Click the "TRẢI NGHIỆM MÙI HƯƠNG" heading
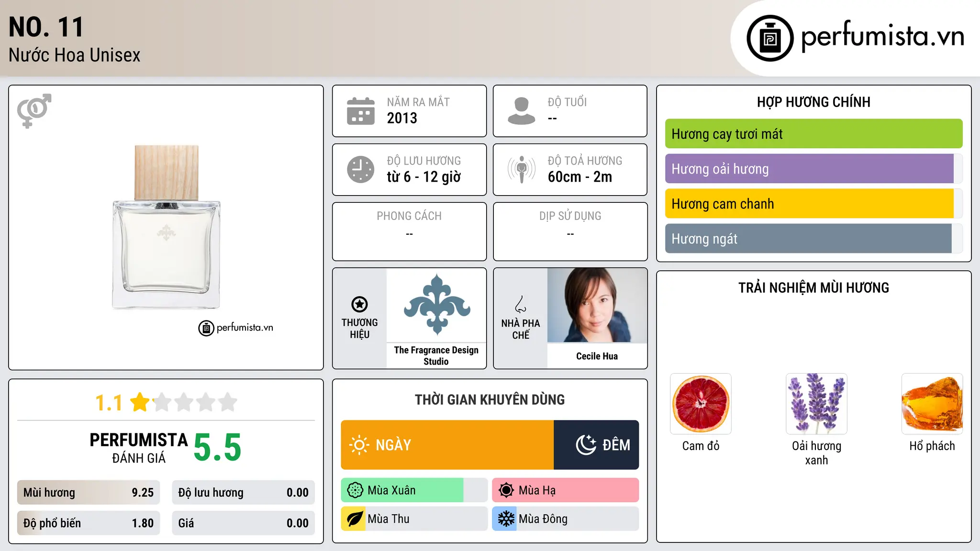This screenshot has width=980, height=551. (813, 288)
